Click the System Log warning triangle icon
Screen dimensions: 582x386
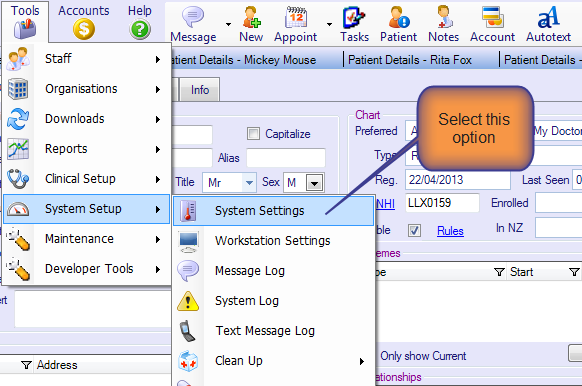(188, 301)
